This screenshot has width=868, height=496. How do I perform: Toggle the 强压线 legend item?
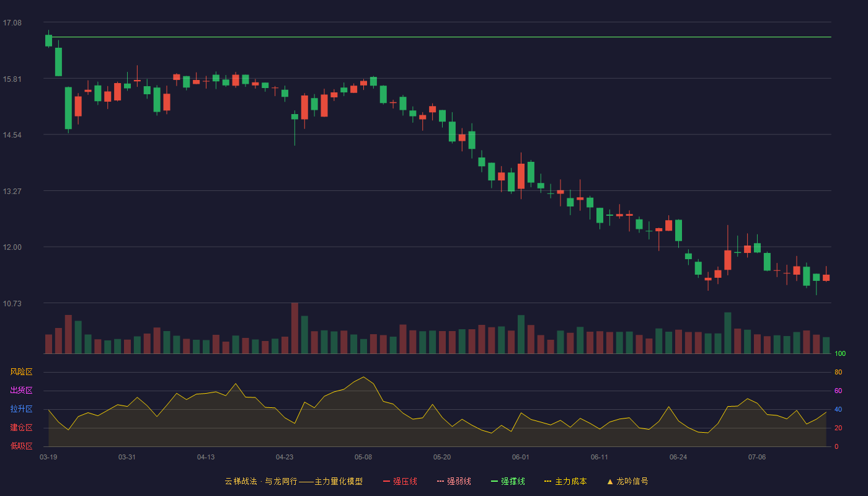pyautogui.click(x=400, y=481)
